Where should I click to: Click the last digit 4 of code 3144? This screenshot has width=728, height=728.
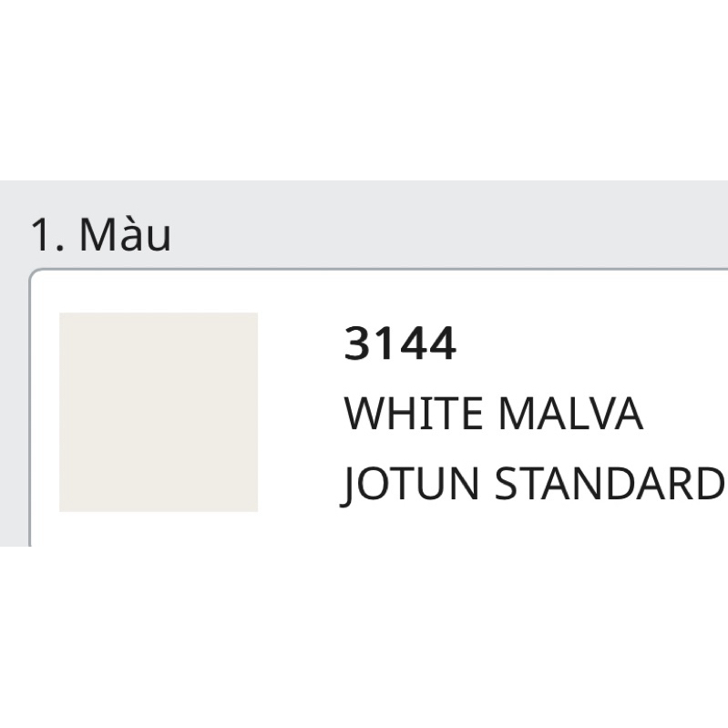pyautogui.click(x=443, y=345)
